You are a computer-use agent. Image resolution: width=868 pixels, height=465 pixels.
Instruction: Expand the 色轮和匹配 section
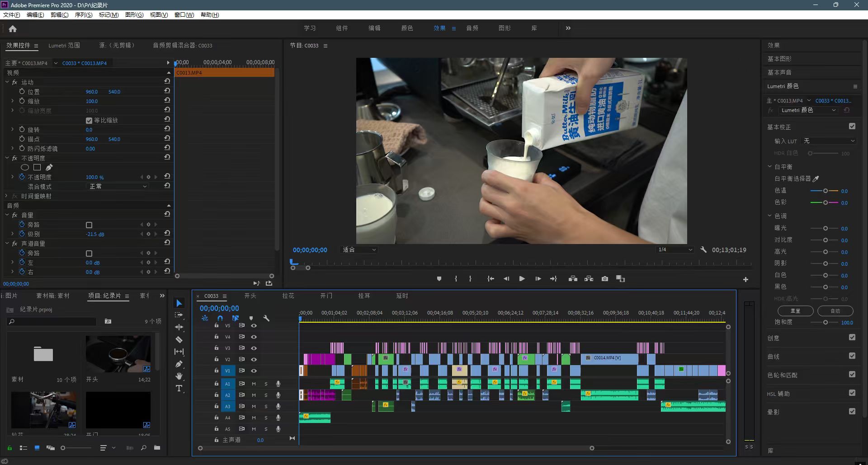pos(782,375)
